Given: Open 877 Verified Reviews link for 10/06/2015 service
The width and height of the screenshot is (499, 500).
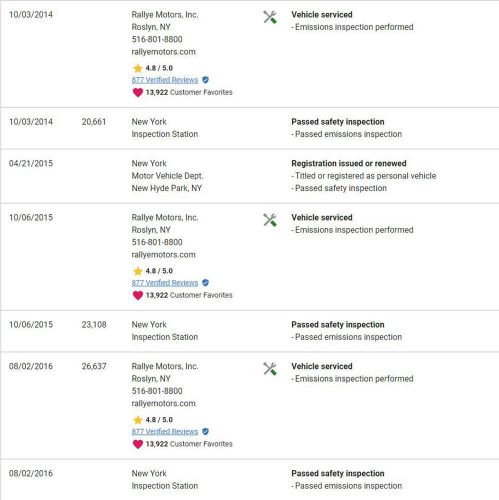Looking at the screenshot, I should pos(165,283).
